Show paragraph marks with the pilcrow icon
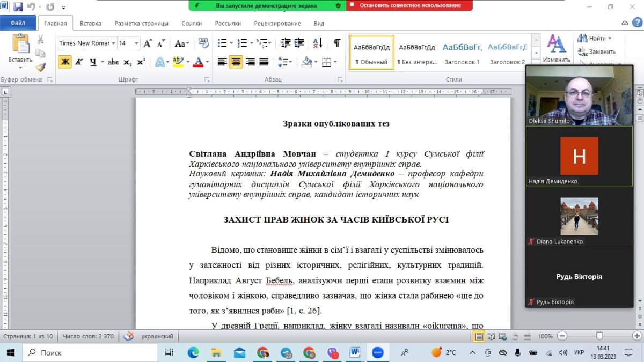 coord(337,43)
